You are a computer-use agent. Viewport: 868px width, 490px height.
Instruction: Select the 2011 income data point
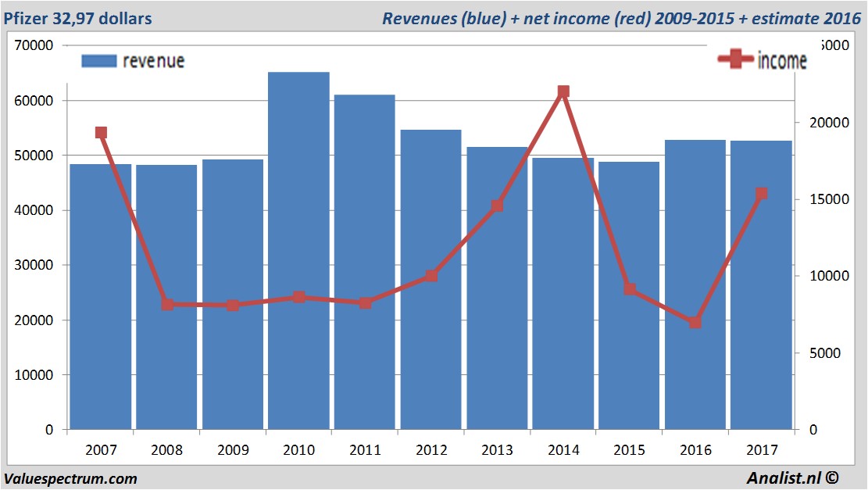366,303
